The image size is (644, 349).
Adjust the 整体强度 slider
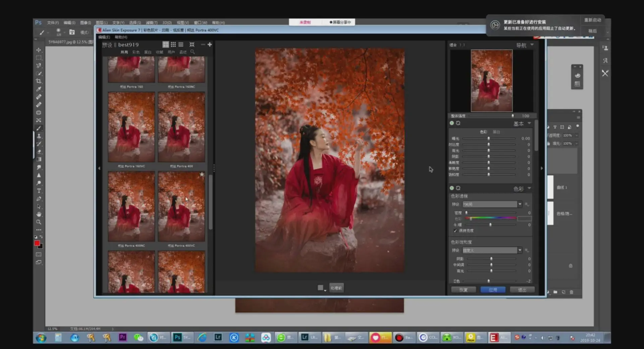click(491, 116)
